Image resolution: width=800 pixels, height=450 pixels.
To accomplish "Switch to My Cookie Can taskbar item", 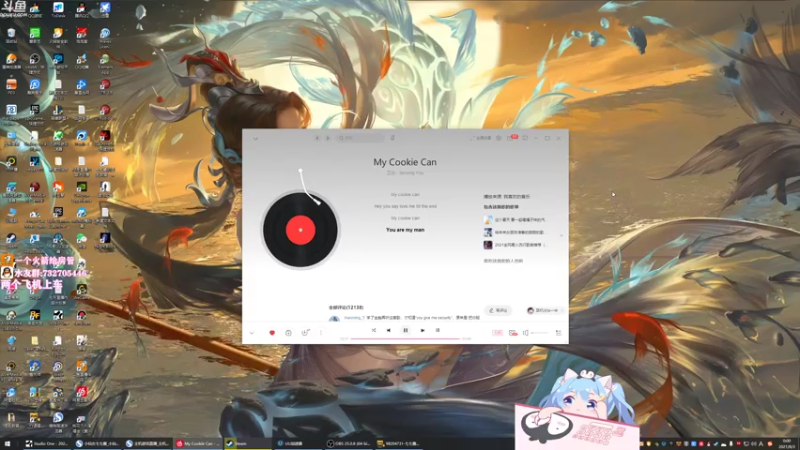I will coord(198,444).
